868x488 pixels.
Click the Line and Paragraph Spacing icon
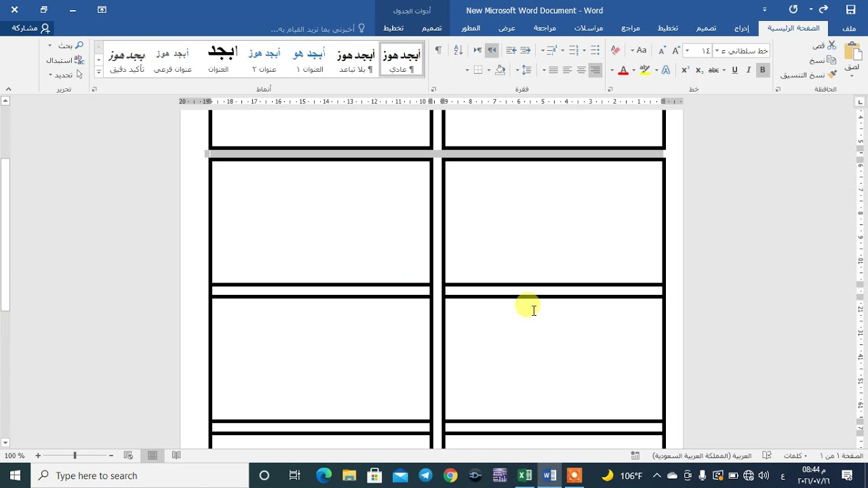pos(526,70)
